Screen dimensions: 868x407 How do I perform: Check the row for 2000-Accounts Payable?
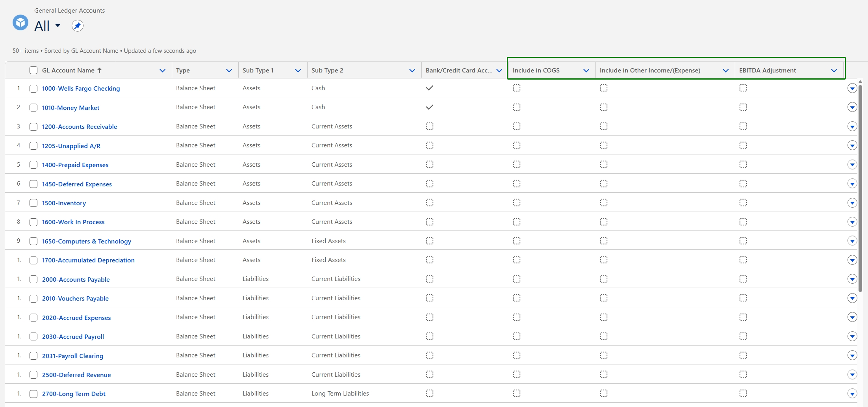click(33, 279)
